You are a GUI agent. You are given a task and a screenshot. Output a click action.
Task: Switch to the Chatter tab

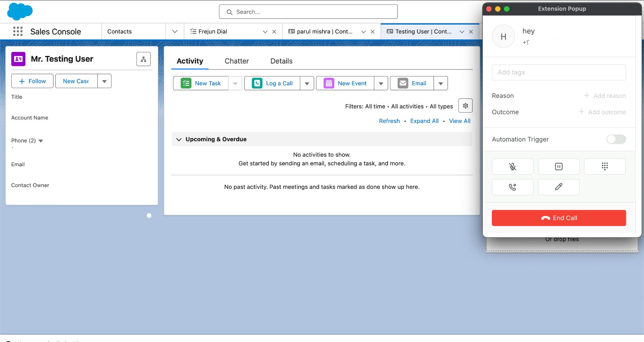click(x=237, y=61)
